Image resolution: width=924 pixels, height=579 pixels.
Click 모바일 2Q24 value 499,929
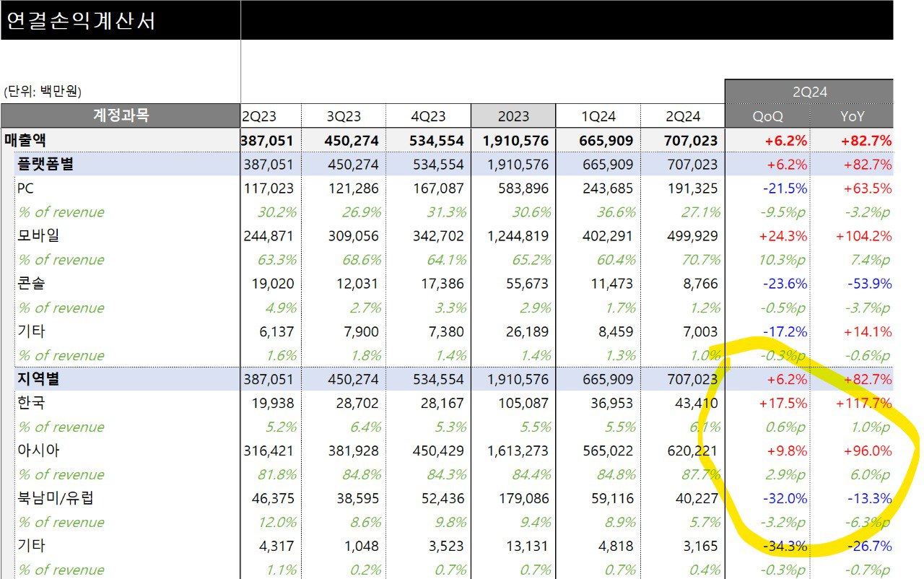point(692,236)
